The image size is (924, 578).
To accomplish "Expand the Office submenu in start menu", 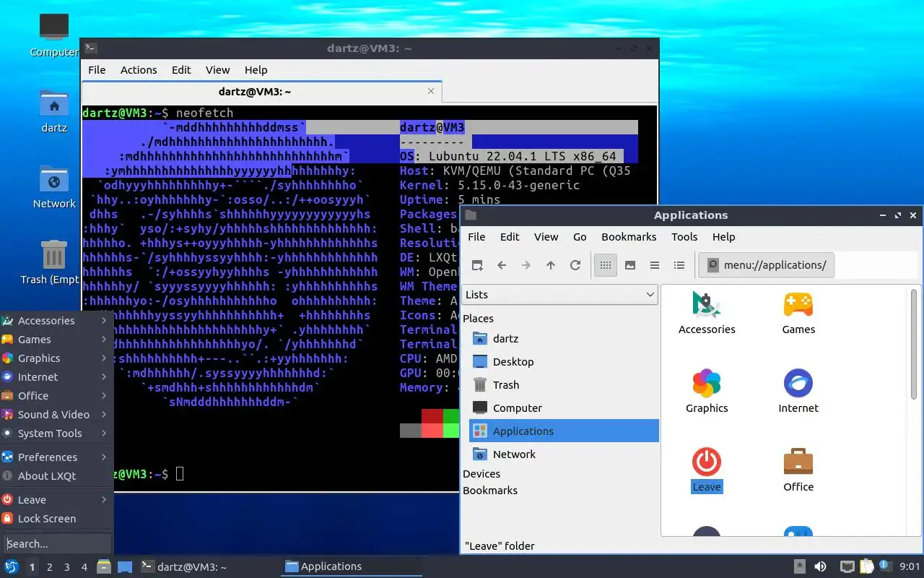I will 56,396.
